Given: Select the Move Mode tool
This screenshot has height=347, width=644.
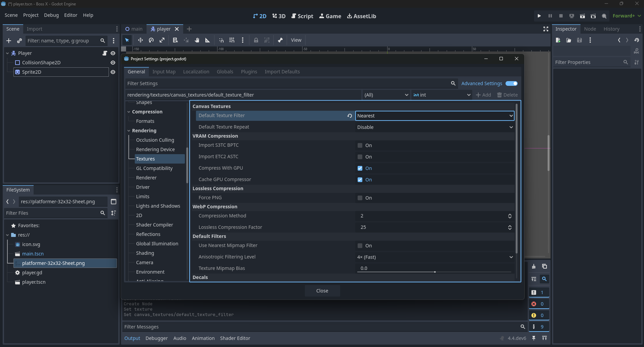Looking at the screenshot, I should pos(140,40).
